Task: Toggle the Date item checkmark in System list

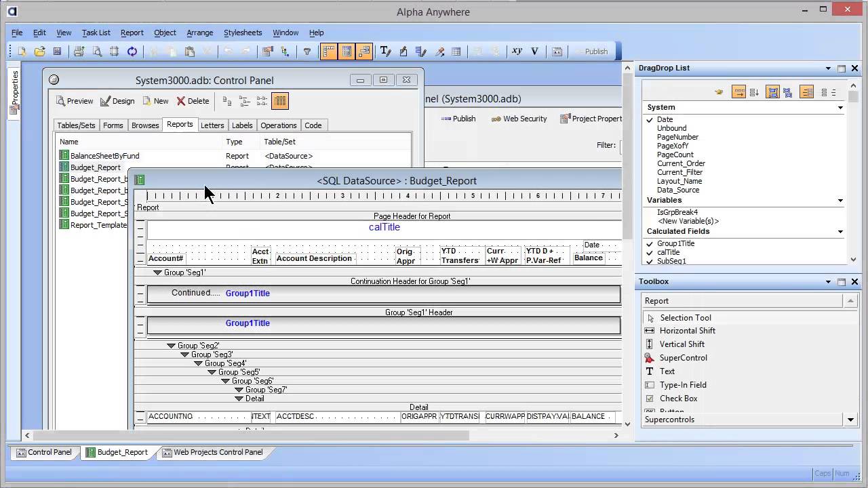Action: (650, 119)
